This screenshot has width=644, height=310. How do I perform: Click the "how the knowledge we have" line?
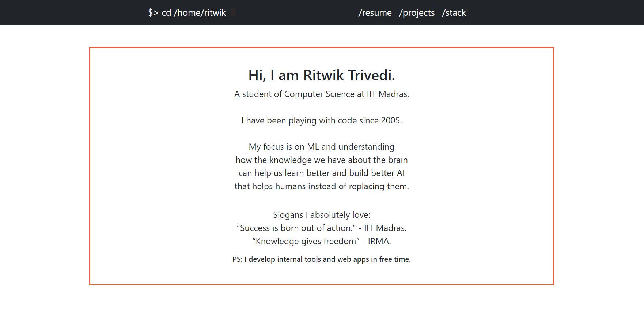coord(322,160)
